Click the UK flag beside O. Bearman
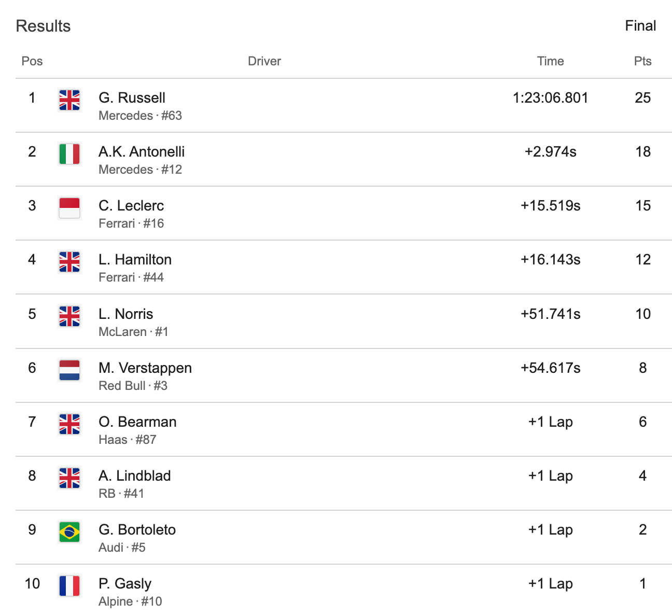The height and width of the screenshot is (616, 672). point(69,424)
